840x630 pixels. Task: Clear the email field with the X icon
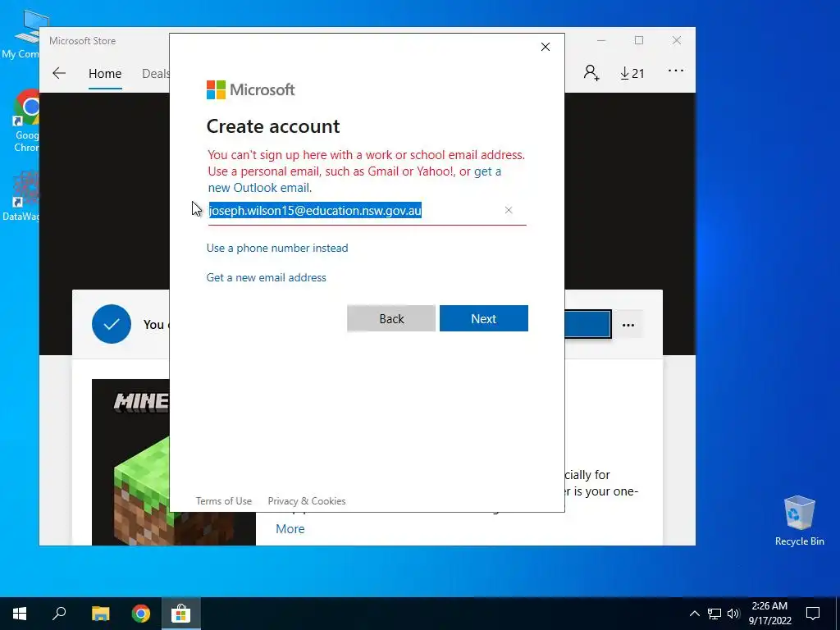[509, 210]
